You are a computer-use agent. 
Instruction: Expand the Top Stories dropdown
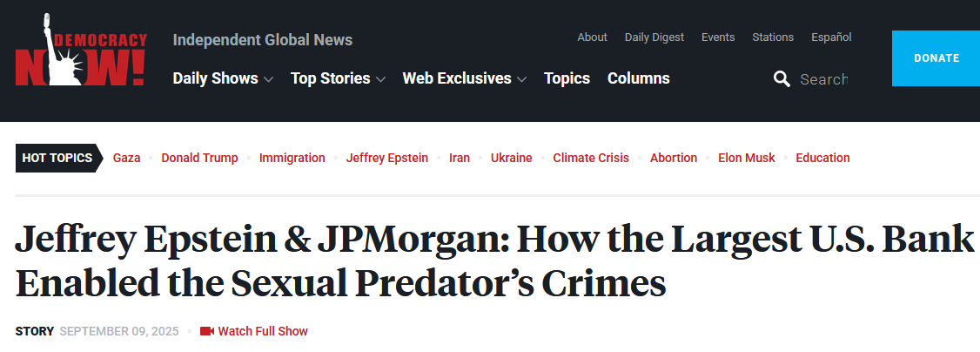[337, 78]
